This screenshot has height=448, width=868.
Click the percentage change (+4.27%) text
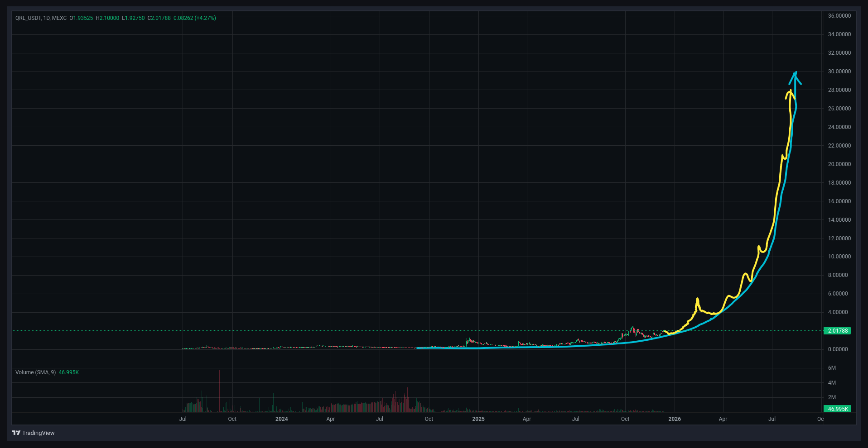[205, 18]
